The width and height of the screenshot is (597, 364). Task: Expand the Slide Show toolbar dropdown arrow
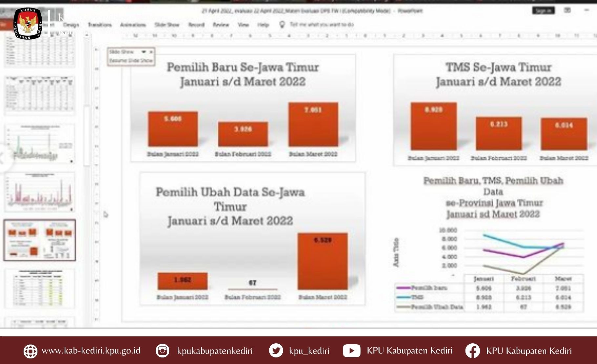(x=144, y=52)
